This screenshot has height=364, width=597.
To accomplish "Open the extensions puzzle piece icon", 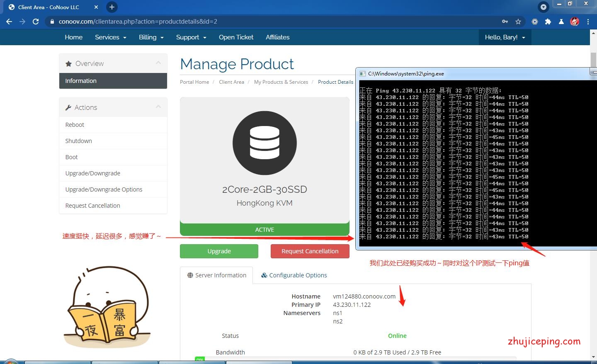I will pos(548,22).
